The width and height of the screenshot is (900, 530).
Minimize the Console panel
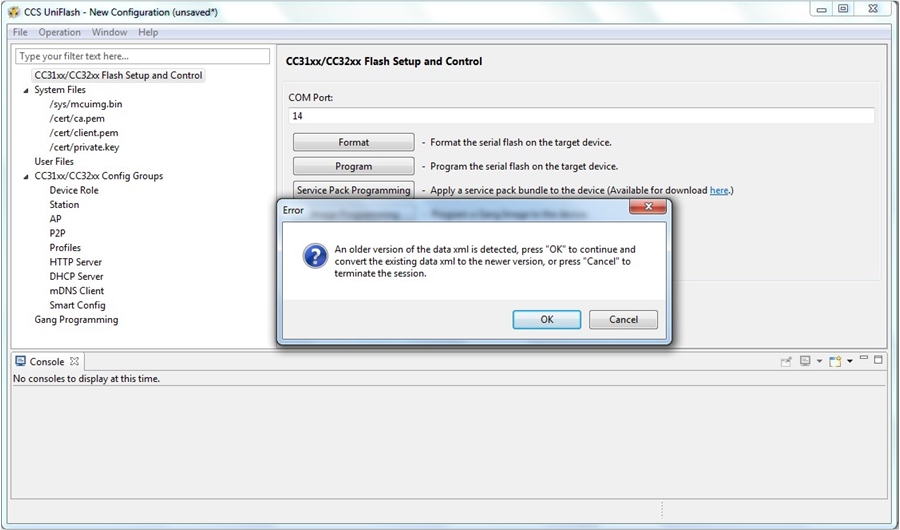pos(864,359)
